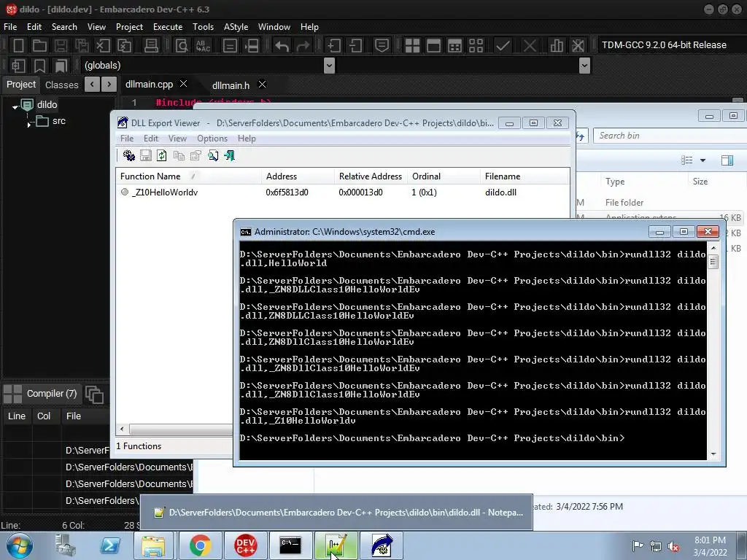The height and width of the screenshot is (560, 747).
Task: Open the Tools menu in Dev-C++
Action: [203, 27]
